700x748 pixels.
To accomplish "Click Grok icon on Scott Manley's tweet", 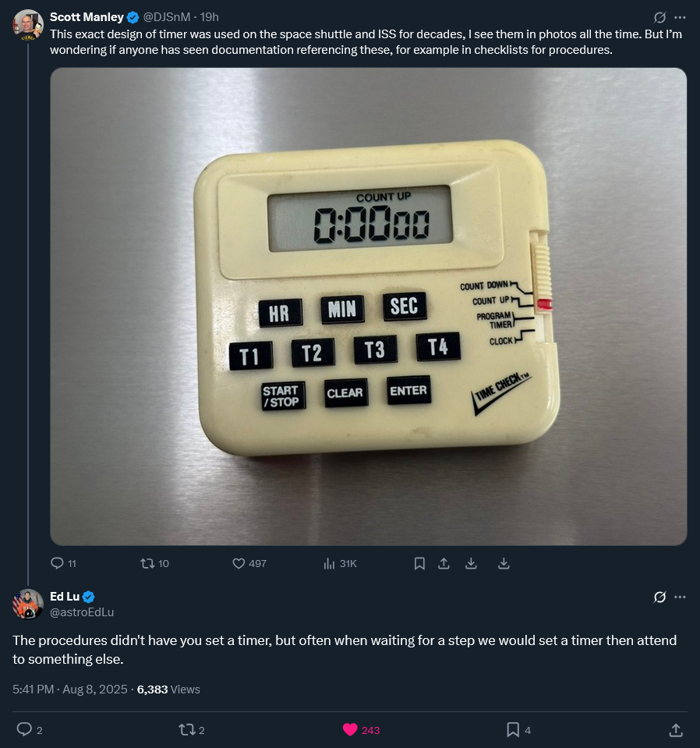I will 659,17.
